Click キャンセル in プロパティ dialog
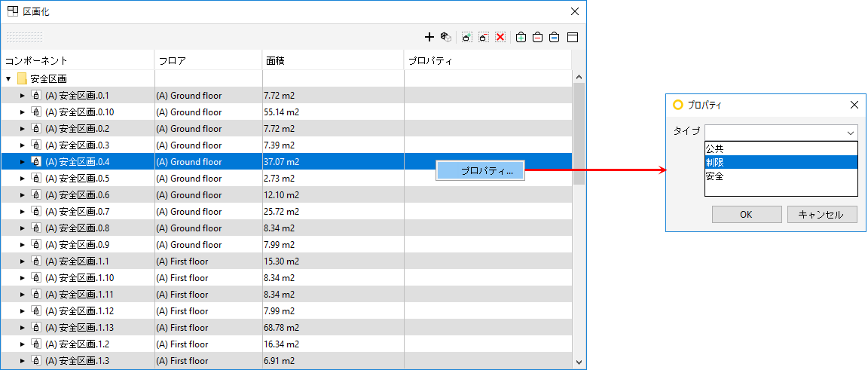The image size is (868, 370). pos(822,214)
